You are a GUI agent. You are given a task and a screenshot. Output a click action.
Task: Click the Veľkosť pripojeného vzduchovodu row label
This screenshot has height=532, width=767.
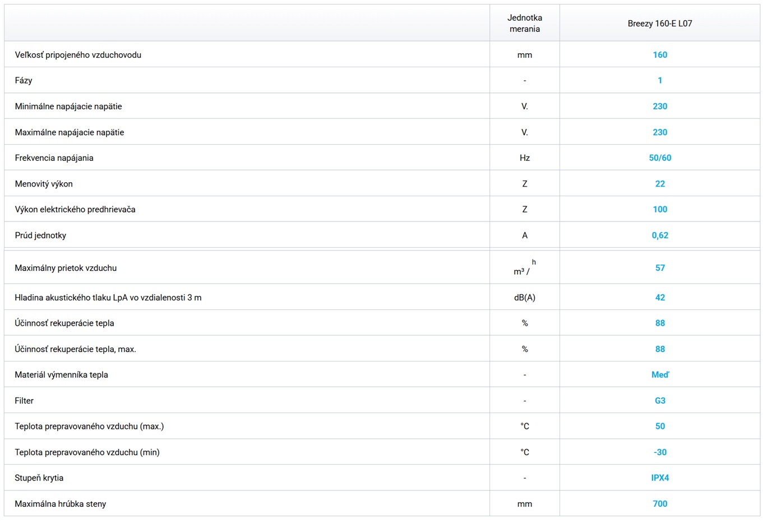click(78, 55)
